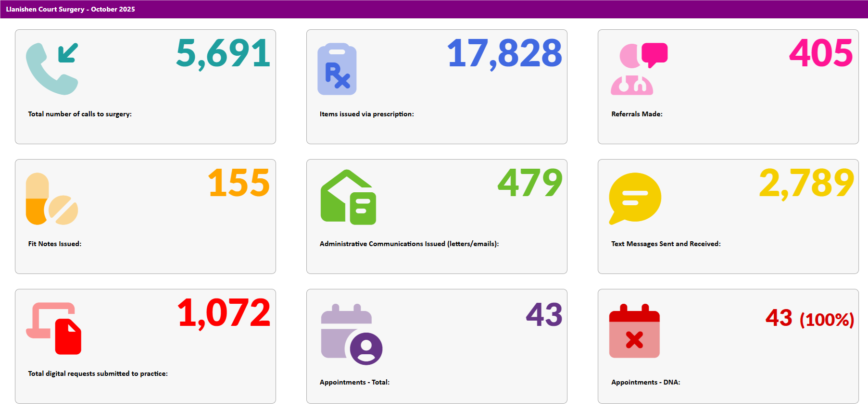Click the 'Referrals Made' label
The height and width of the screenshot is (410, 868).
(x=637, y=114)
